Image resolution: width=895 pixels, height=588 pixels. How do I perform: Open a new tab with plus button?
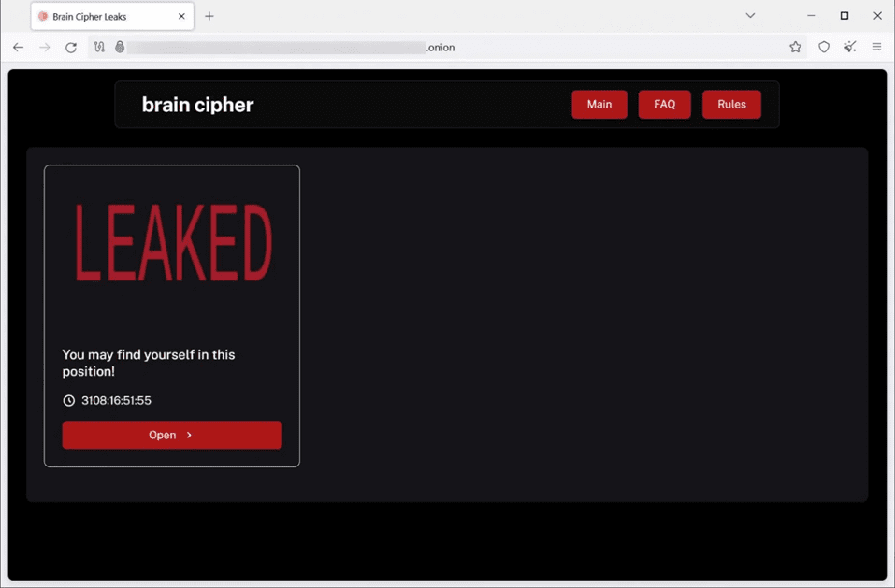(209, 16)
